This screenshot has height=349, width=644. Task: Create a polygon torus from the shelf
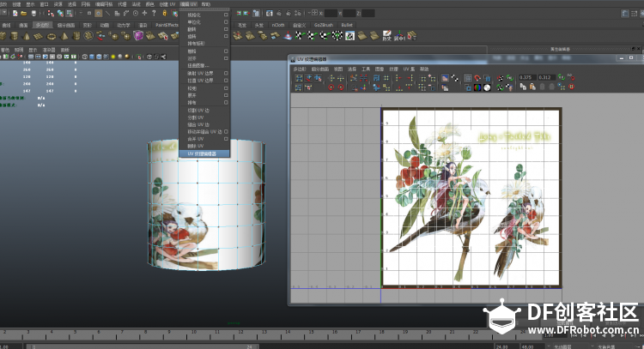click(52, 36)
